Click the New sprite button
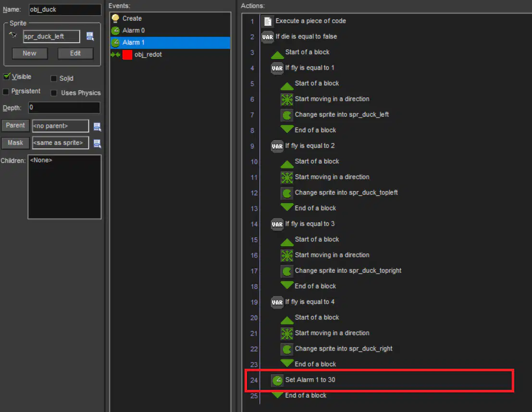The image size is (532, 412). point(29,53)
